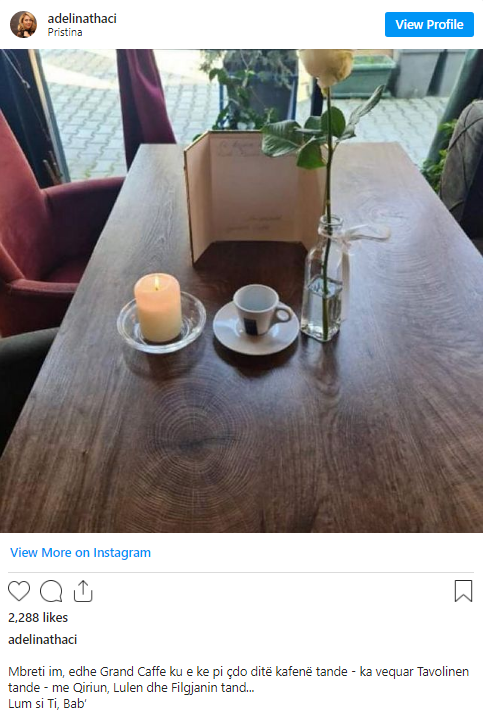Open comments with speech bubble icon

click(51, 591)
